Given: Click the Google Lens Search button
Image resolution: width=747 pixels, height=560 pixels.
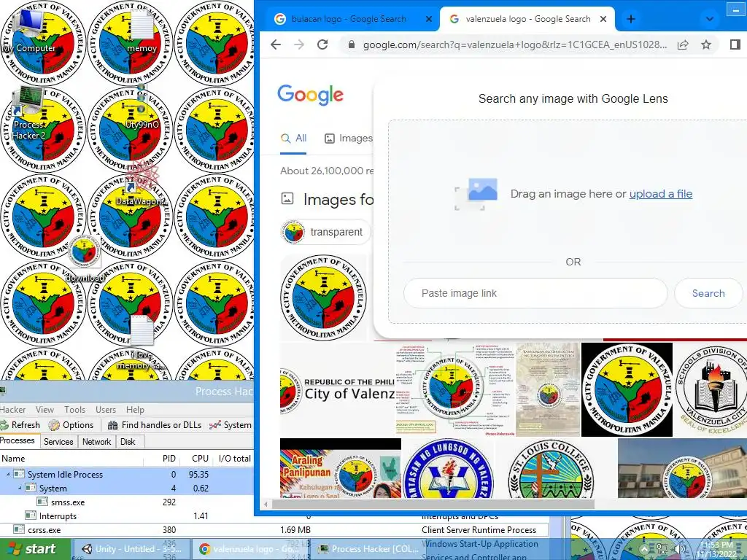Looking at the screenshot, I should [x=708, y=293].
